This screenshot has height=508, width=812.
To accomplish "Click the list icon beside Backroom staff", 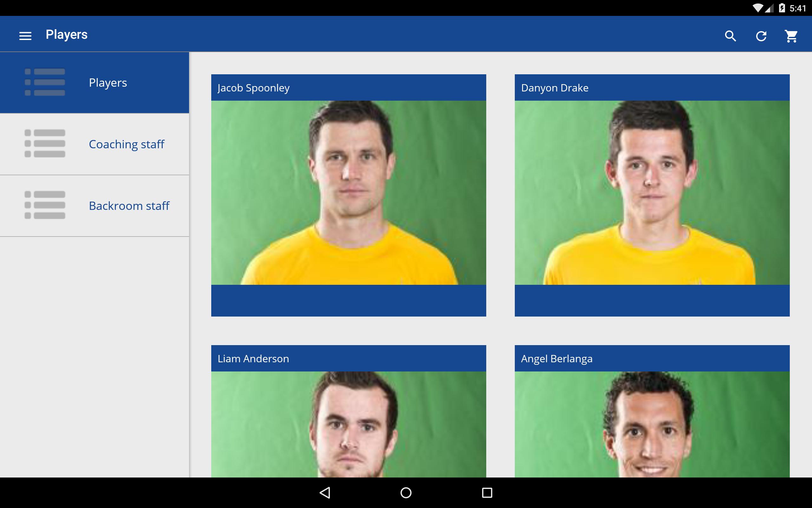I will pos(45,205).
